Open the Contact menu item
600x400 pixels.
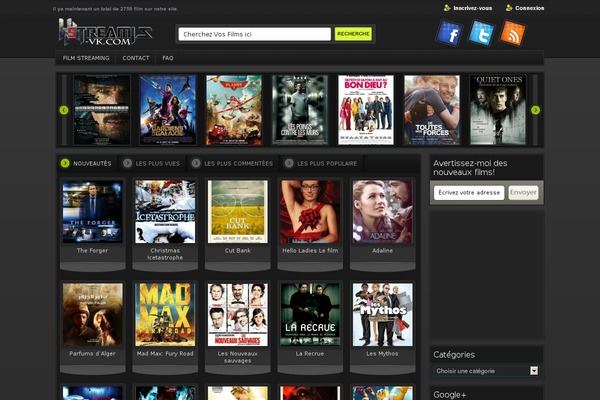click(136, 58)
